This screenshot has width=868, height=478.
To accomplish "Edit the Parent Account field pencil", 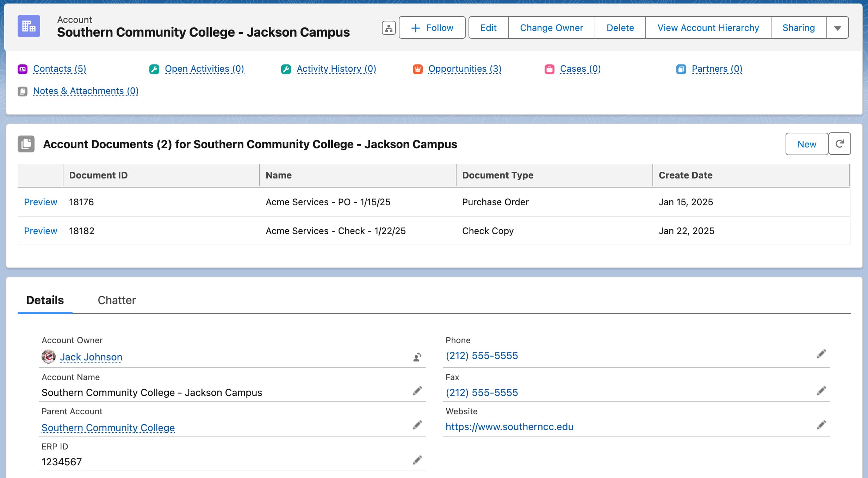I will [x=417, y=425].
